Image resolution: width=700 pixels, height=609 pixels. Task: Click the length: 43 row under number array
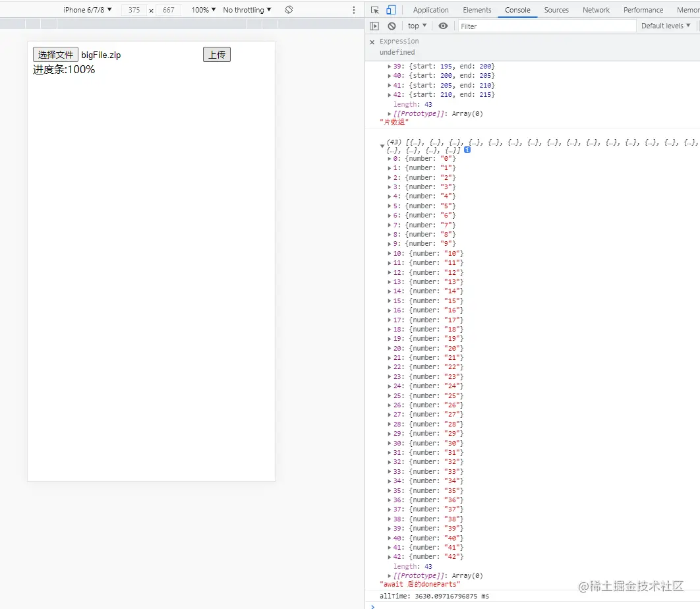click(x=413, y=566)
